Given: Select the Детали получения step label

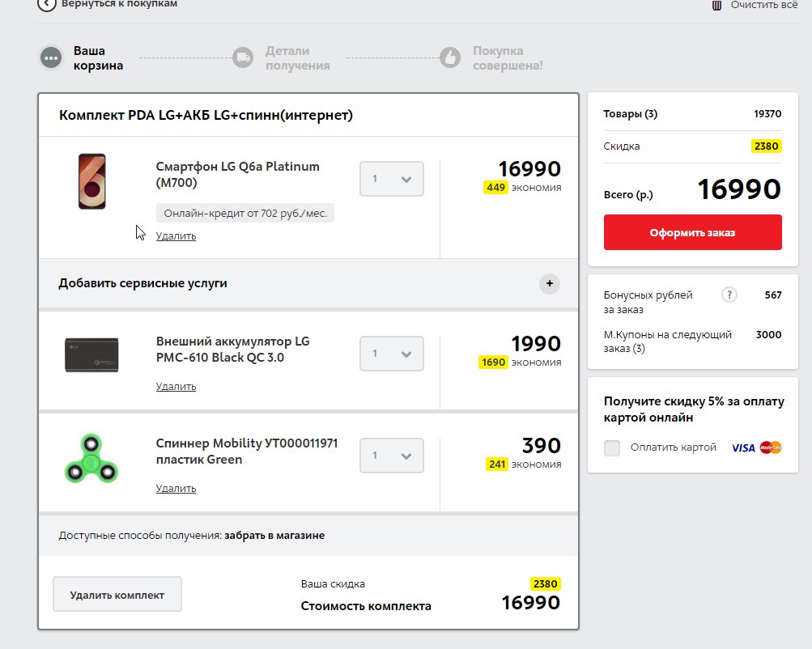Looking at the screenshot, I should 297,58.
